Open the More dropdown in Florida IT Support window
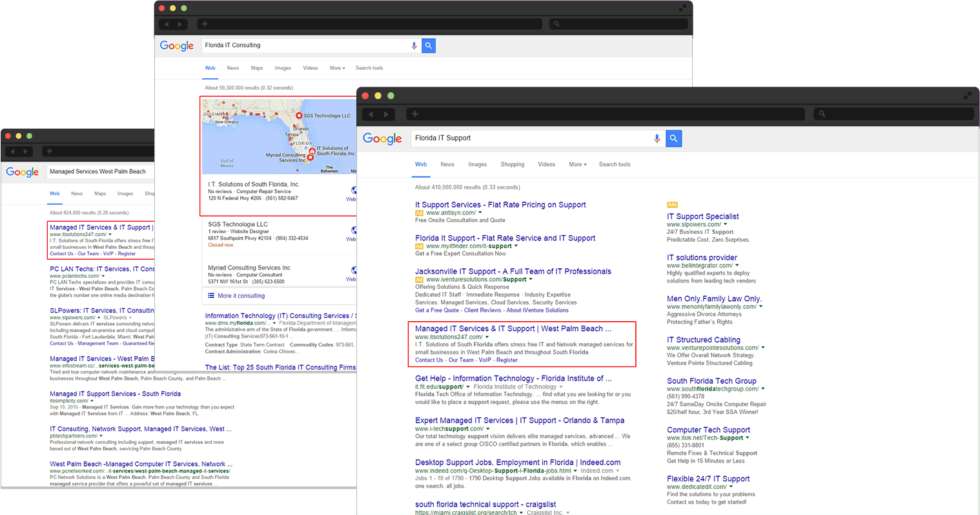The width and height of the screenshot is (980, 515). [578, 164]
